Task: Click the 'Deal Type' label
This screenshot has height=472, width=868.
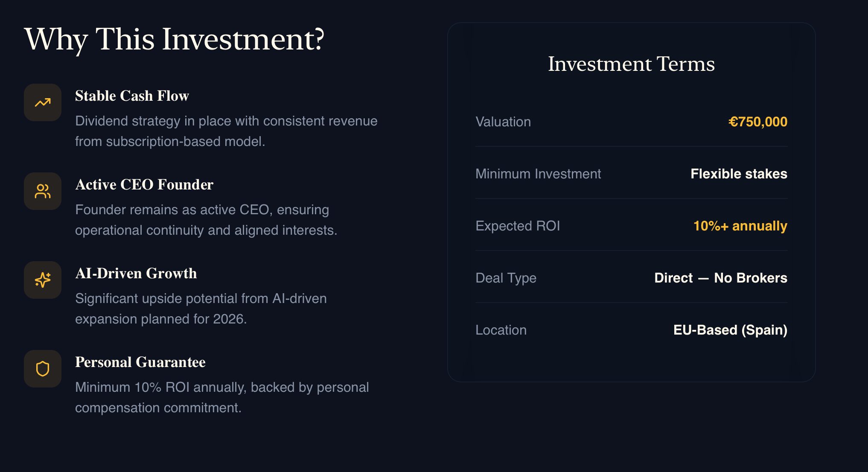Action: tap(506, 278)
